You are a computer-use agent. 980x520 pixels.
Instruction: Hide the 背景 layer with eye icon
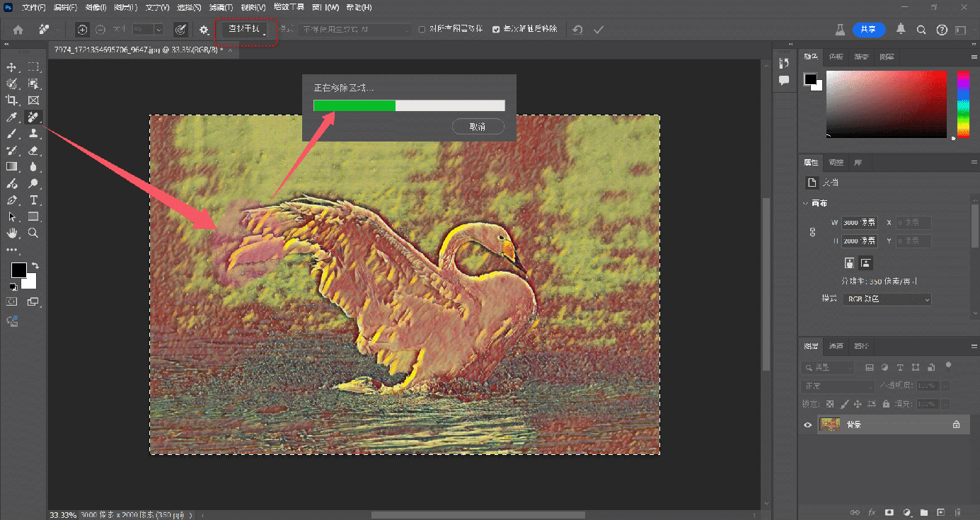[x=808, y=424]
